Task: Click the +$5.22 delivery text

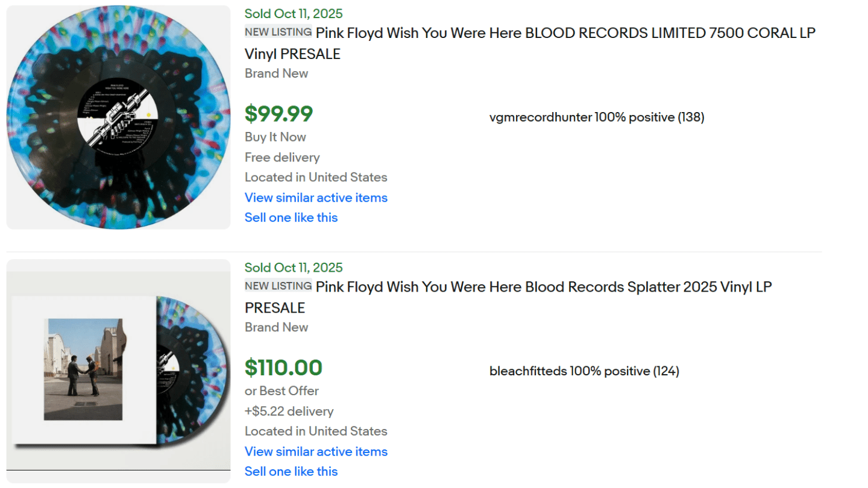Action: pos(289,411)
